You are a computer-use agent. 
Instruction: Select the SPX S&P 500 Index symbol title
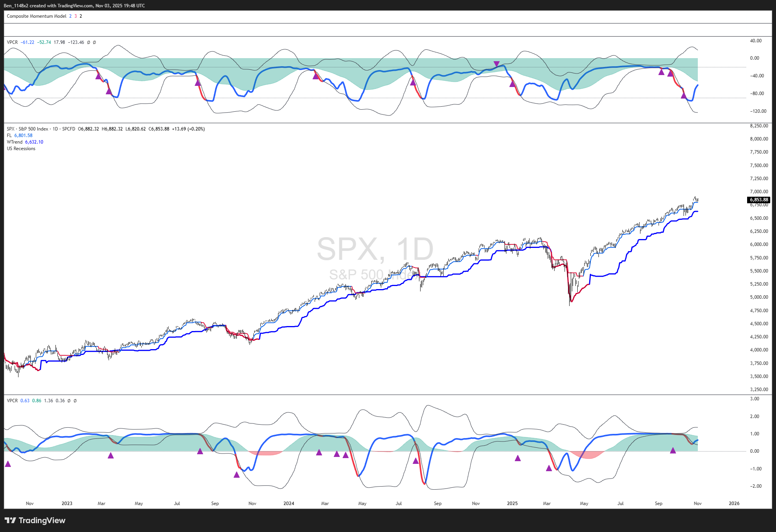[x=28, y=129]
